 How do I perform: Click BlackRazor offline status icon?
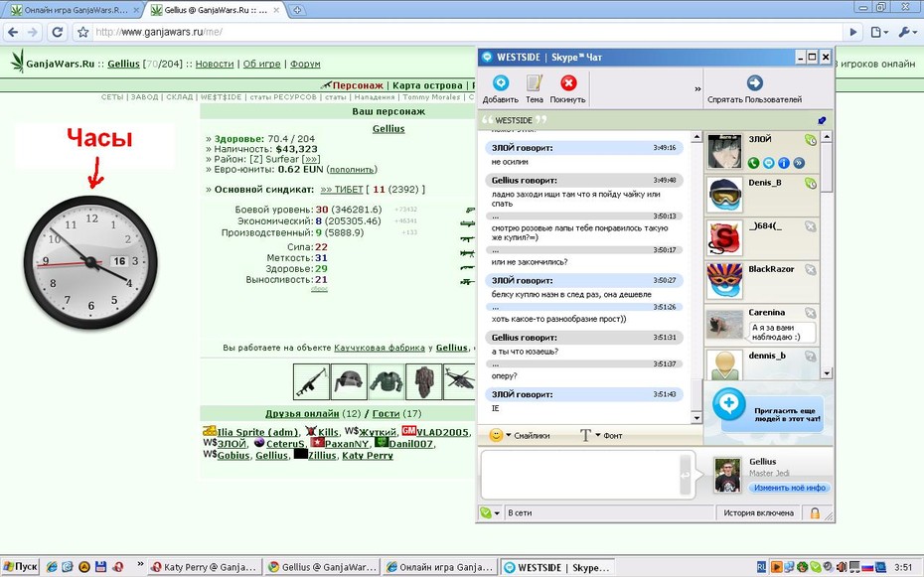[x=811, y=270]
